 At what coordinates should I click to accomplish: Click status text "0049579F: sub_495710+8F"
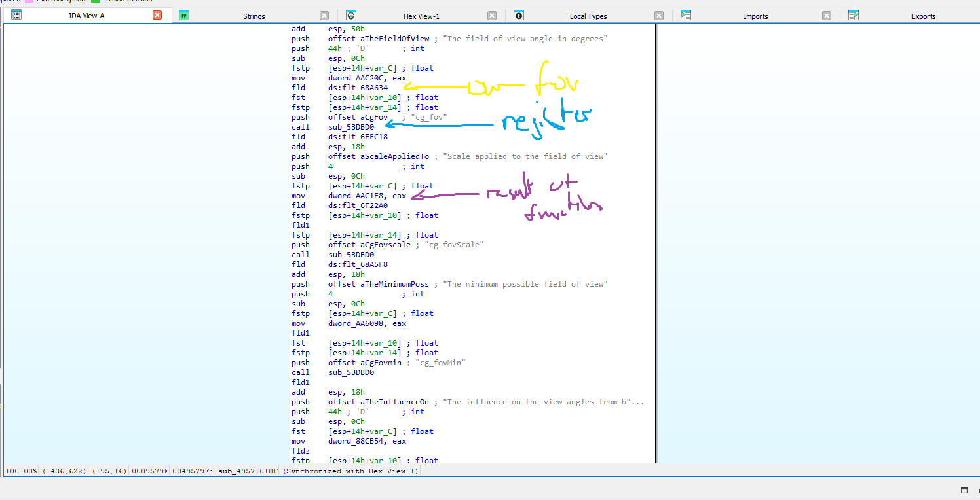[225, 471]
